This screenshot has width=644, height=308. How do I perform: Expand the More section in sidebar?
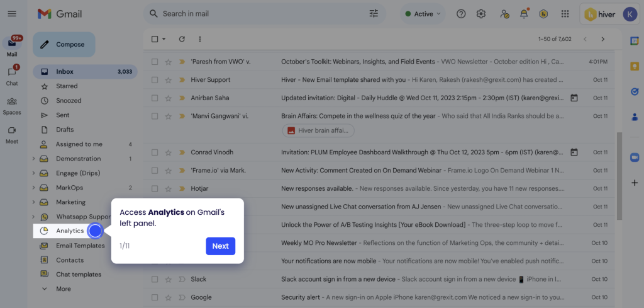click(63, 289)
